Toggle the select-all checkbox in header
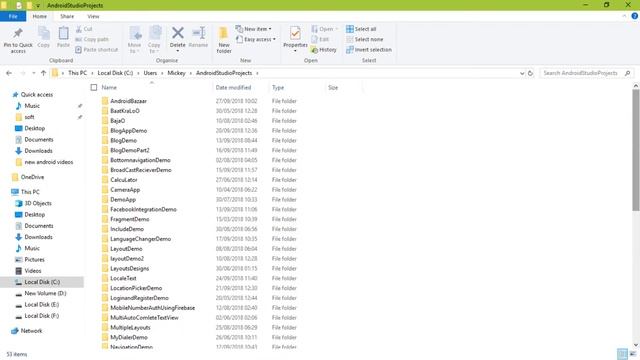Image resolution: width=640 pixels, height=360 pixels. (x=94, y=87)
